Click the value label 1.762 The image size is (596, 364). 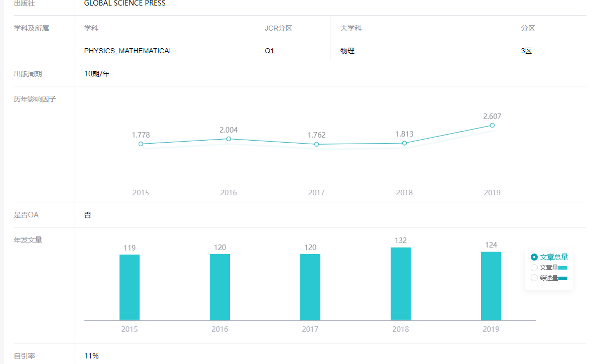point(317,135)
